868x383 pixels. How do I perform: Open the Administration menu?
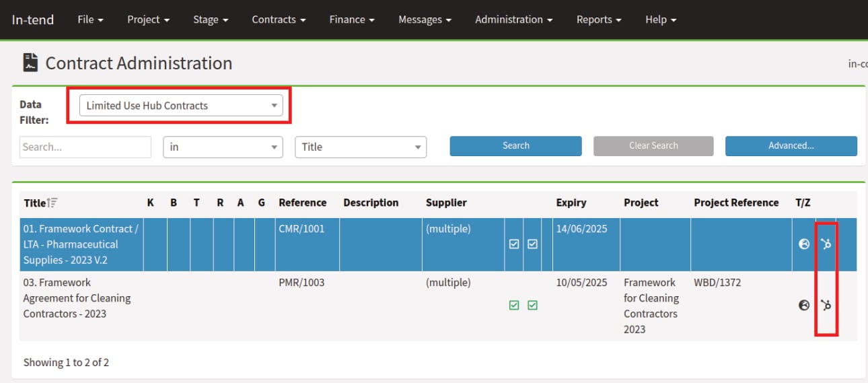pyautogui.click(x=513, y=20)
